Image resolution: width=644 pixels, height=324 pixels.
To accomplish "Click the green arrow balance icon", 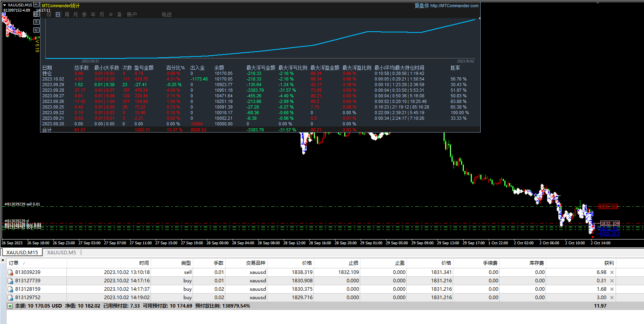I will click(10, 306).
